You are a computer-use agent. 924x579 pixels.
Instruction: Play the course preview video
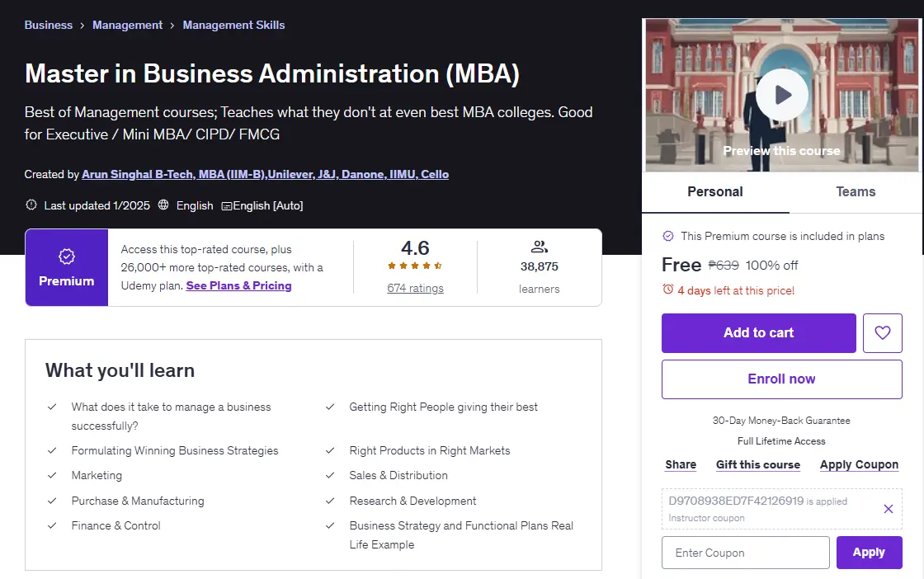pos(781,95)
